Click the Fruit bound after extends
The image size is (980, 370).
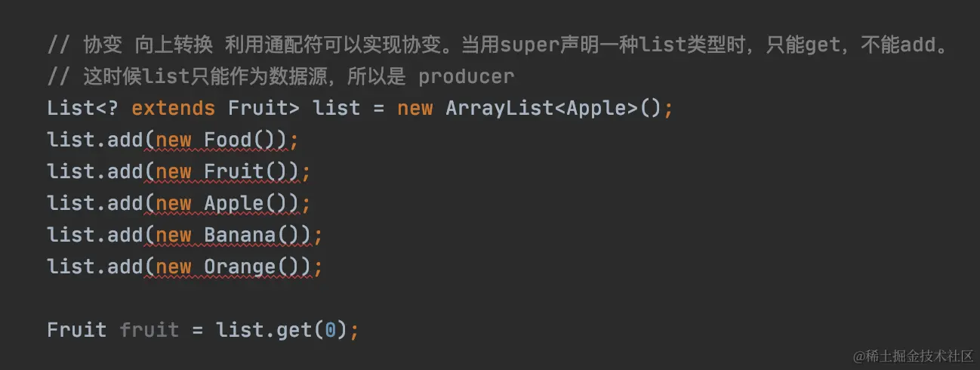click(258, 108)
